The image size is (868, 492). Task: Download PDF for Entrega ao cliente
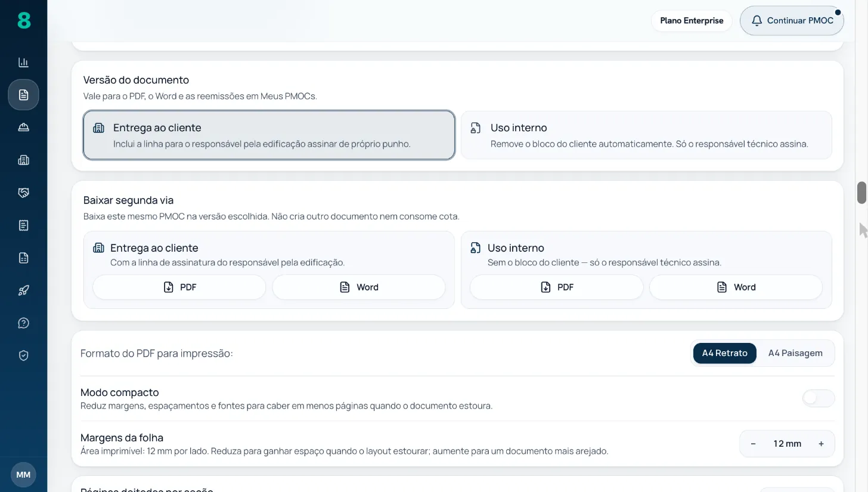[x=179, y=287]
